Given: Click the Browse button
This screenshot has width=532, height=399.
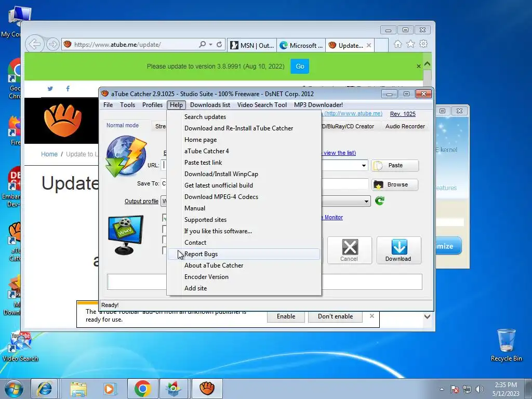Looking at the screenshot, I should pos(395,184).
